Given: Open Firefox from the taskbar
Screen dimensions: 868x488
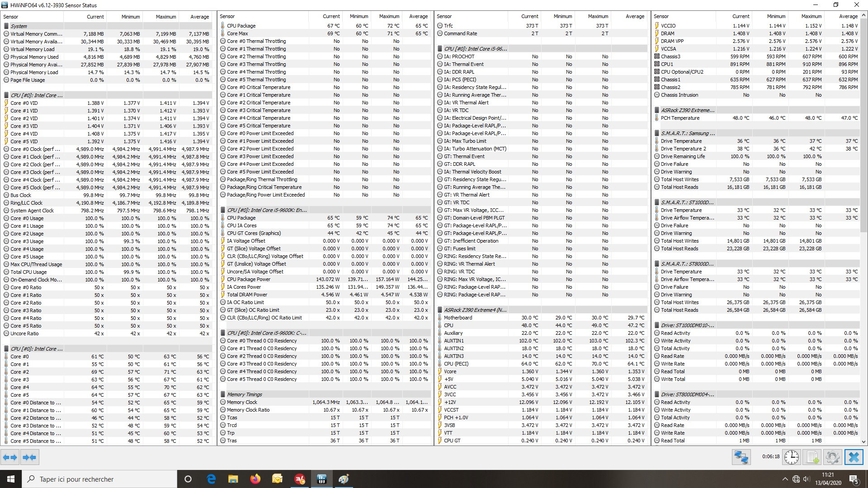Looking at the screenshot, I should (x=255, y=479).
